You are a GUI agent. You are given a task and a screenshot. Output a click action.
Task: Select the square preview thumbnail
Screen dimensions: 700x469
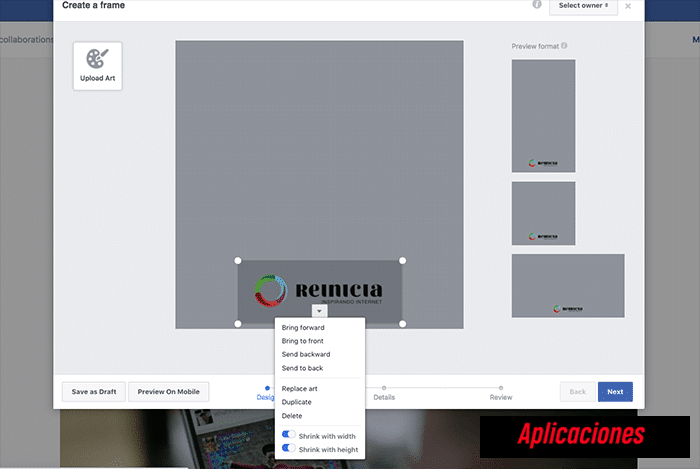[x=543, y=213]
